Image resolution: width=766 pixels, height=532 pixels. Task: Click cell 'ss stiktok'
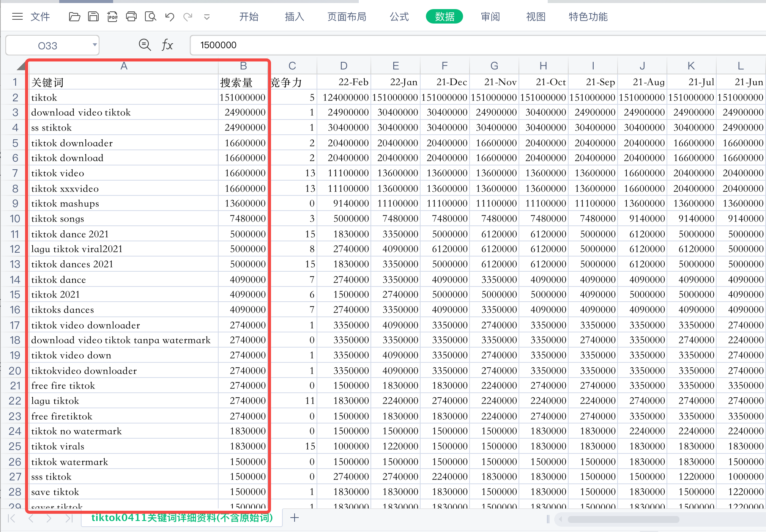[124, 128]
